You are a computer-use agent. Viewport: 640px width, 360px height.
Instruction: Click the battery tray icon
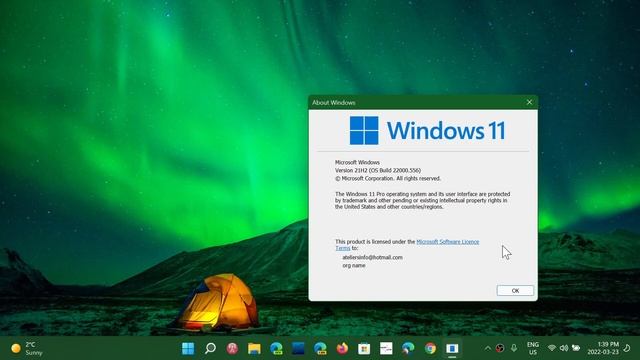coord(576,348)
